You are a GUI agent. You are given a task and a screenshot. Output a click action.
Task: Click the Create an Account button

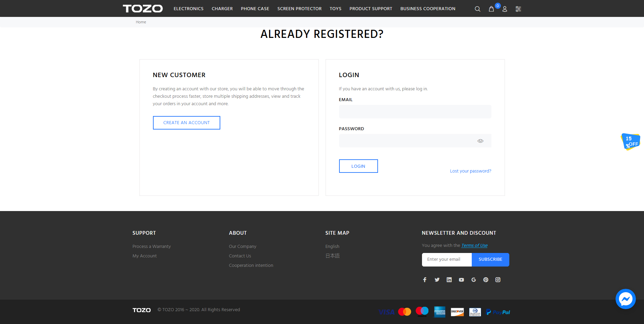pyautogui.click(x=186, y=123)
